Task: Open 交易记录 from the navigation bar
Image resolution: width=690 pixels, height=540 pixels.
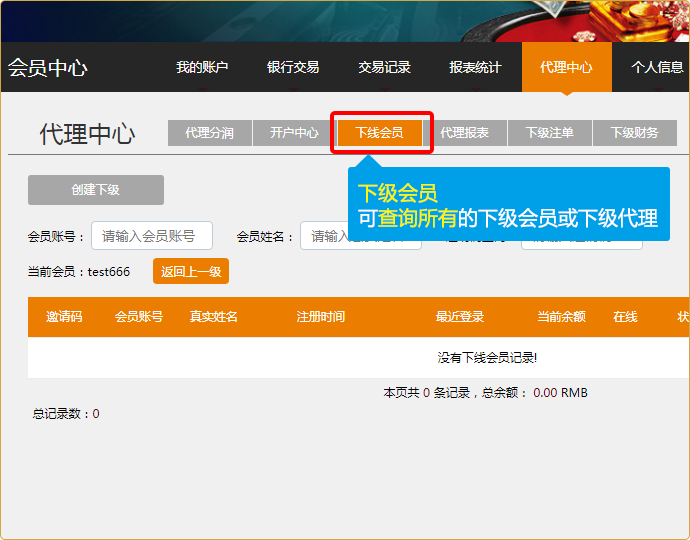Action: (x=384, y=68)
